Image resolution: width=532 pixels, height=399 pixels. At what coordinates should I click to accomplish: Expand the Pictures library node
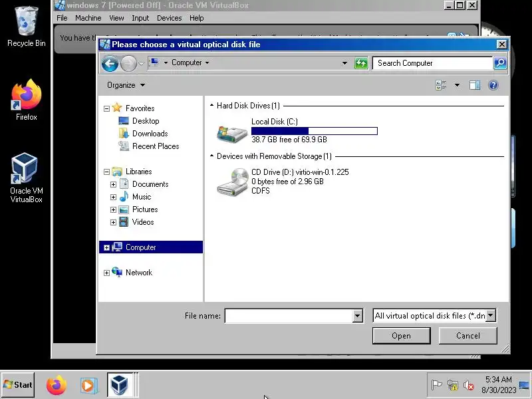tap(113, 209)
